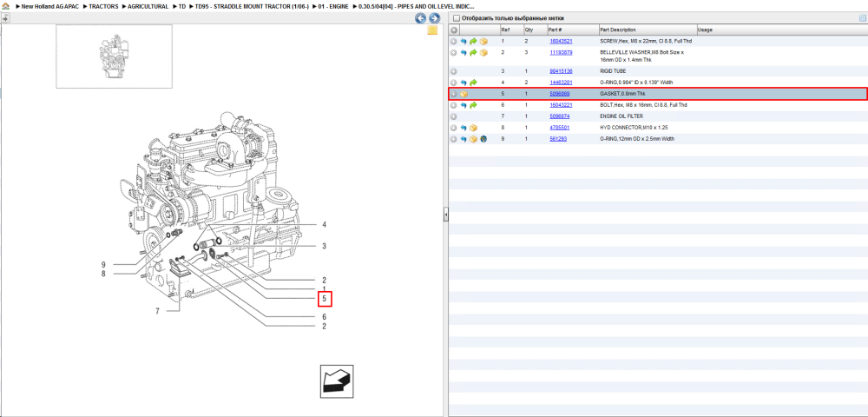Click blue arrow for part 14463281
Screen dimensions: 868x417
pyautogui.click(x=464, y=83)
